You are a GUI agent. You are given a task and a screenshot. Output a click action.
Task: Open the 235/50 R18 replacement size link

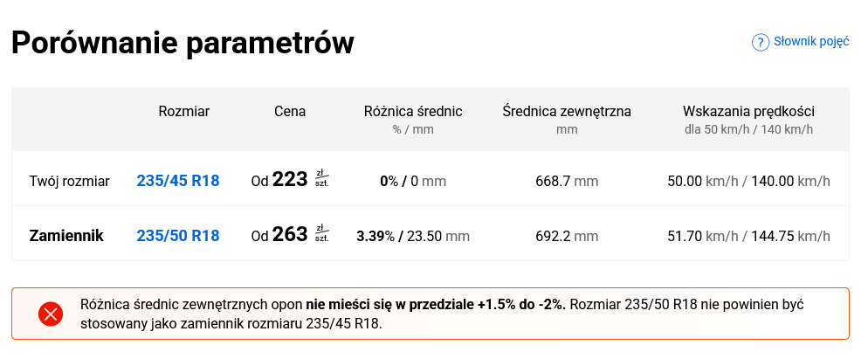(x=177, y=236)
